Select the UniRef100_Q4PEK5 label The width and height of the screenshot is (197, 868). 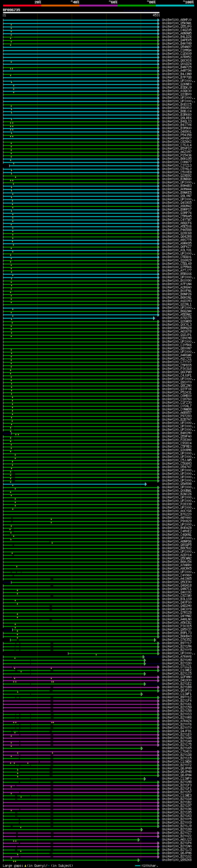[x=176, y=40]
